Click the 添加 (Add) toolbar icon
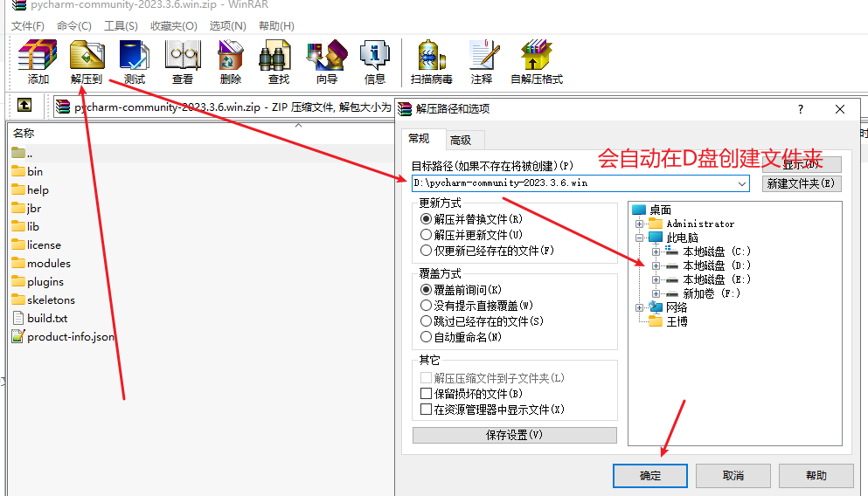This screenshot has width=868, height=496. (38, 55)
